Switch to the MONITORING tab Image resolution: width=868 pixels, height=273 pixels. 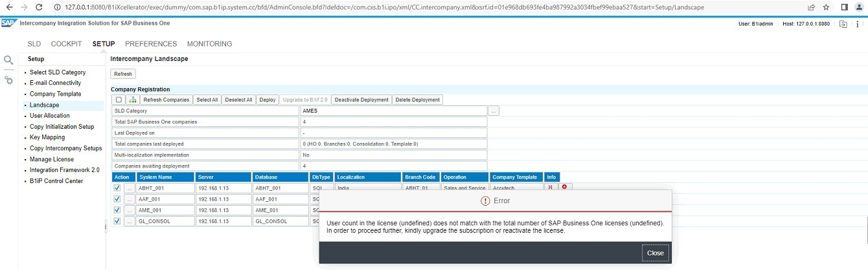209,44
